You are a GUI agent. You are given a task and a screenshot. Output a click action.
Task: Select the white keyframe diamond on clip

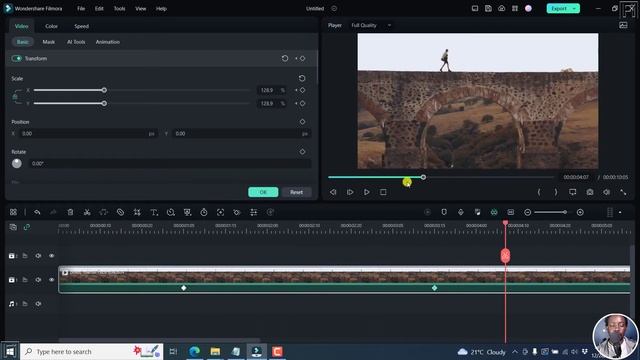[x=184, y=288]
